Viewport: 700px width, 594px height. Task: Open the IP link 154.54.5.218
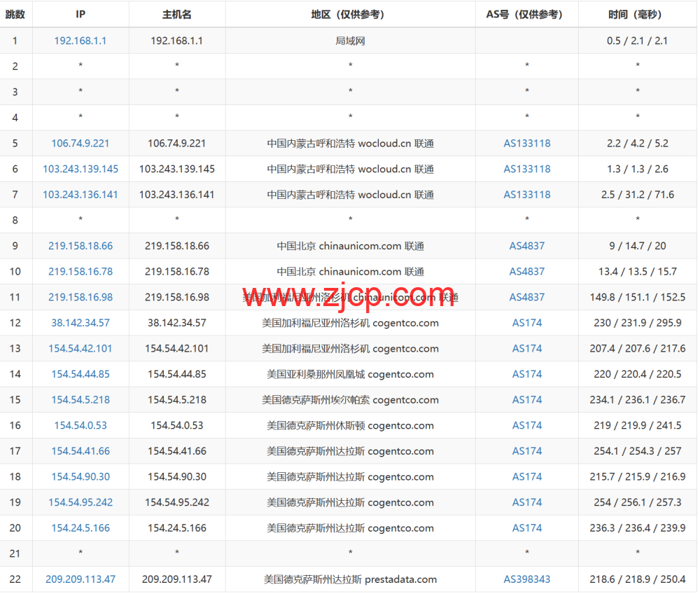pos(80,400)
